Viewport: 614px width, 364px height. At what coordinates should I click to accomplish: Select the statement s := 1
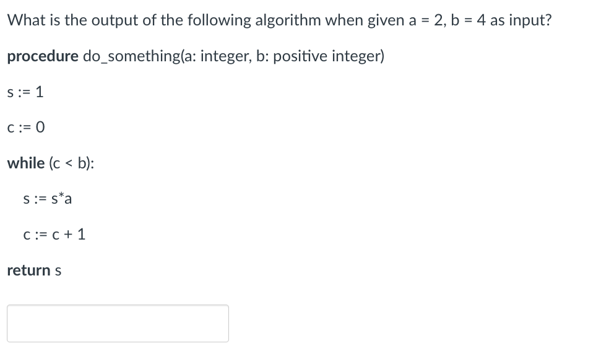point(25,92)
